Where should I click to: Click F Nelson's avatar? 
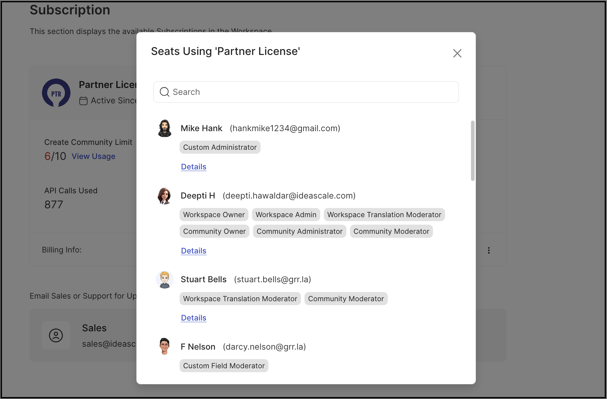165,346
